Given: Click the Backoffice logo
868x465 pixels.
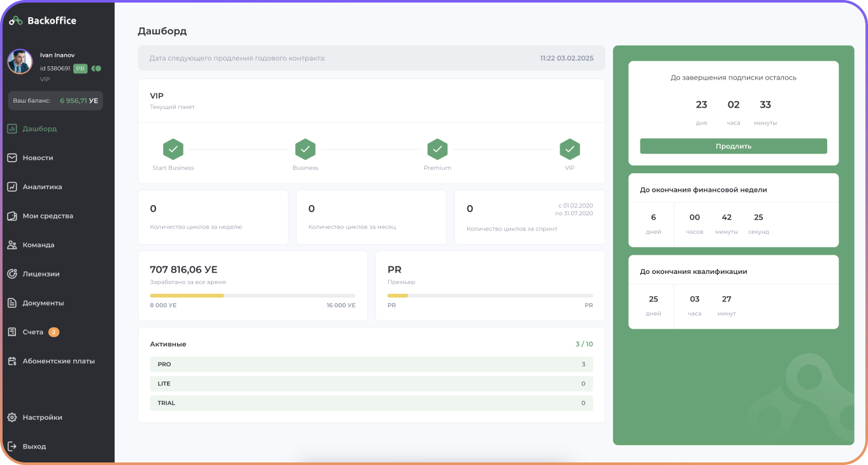Looking at the screenshot, I should [x=43, y=21].
